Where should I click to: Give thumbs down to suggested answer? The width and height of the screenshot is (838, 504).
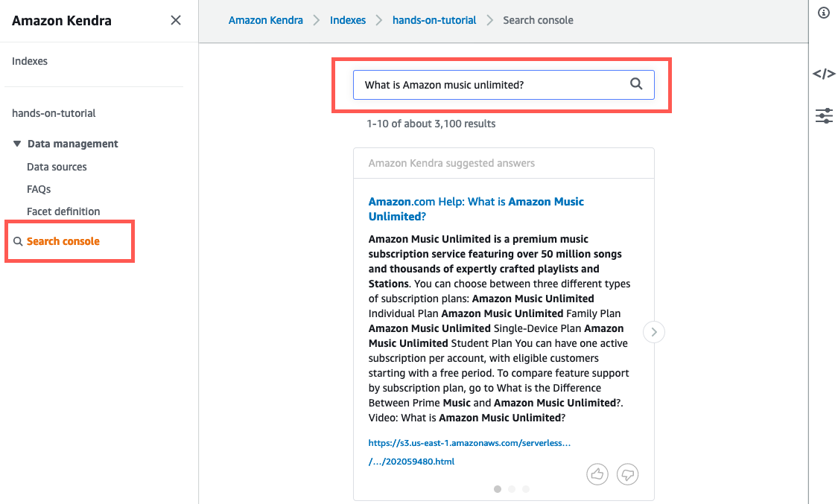tap(628, 473)
